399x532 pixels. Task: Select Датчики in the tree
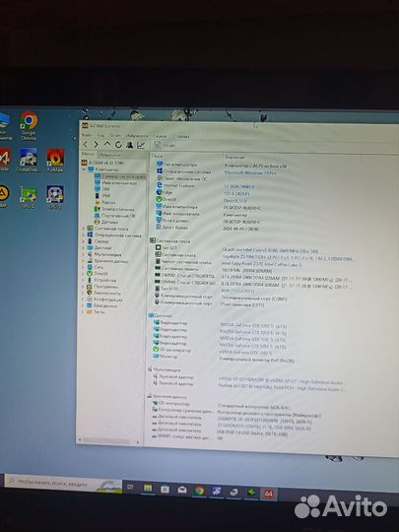(106, 222)
